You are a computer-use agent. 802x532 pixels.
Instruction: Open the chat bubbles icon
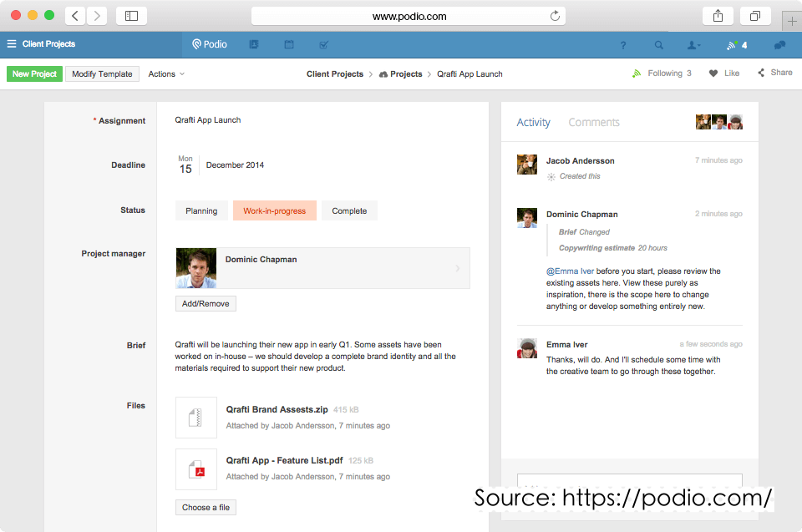779,45
